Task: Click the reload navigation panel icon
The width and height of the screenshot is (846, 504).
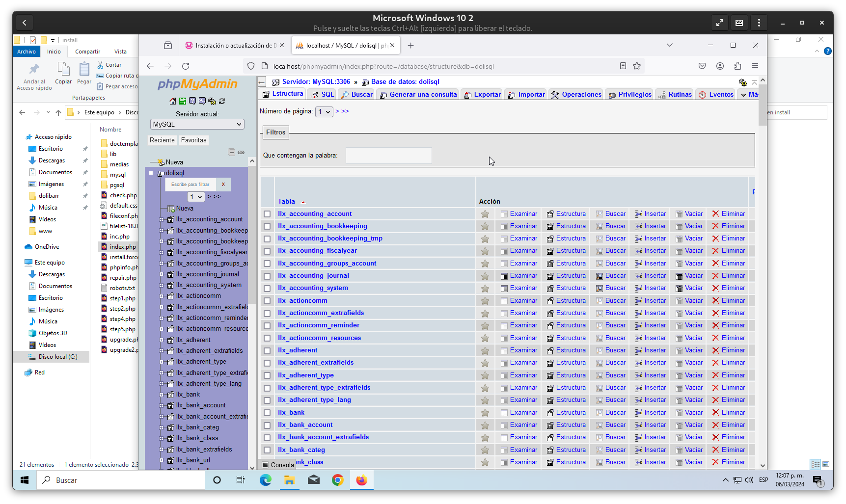Action: pos(222,101)
